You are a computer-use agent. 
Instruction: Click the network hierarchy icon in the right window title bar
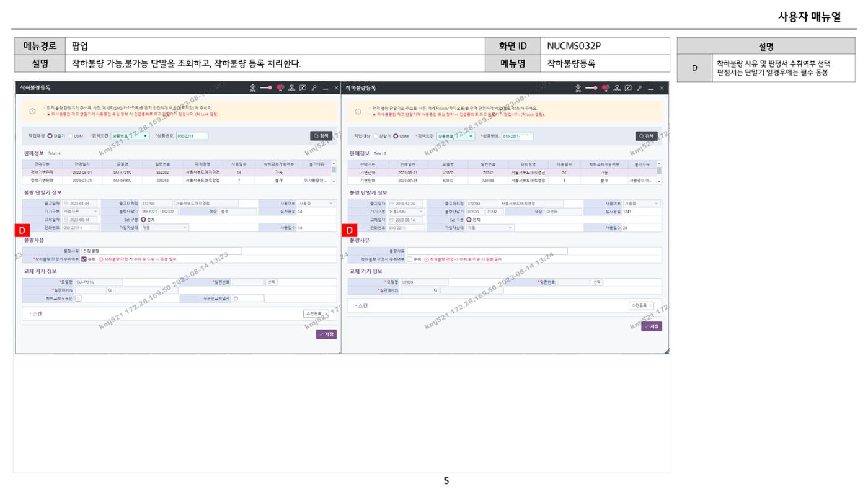tap(617, 88)
